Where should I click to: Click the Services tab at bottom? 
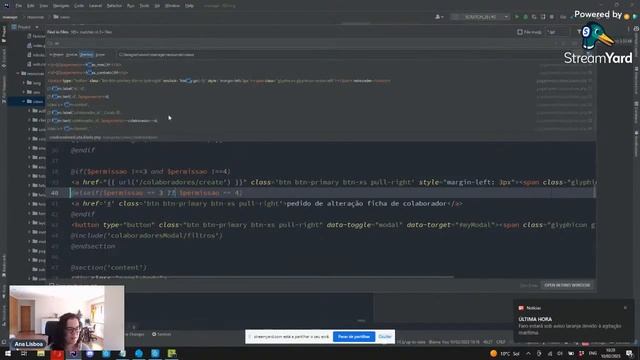point(162,334)
